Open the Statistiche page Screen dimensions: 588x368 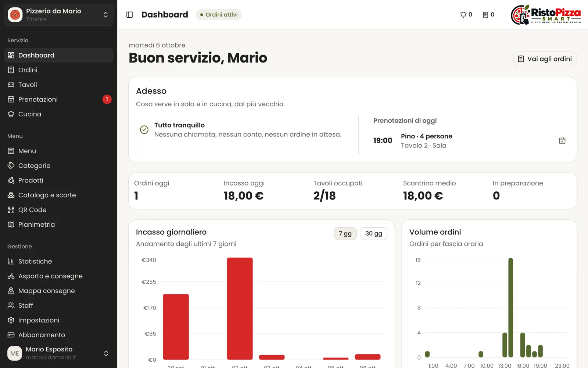pyautogui.click(x=58, y=261)
